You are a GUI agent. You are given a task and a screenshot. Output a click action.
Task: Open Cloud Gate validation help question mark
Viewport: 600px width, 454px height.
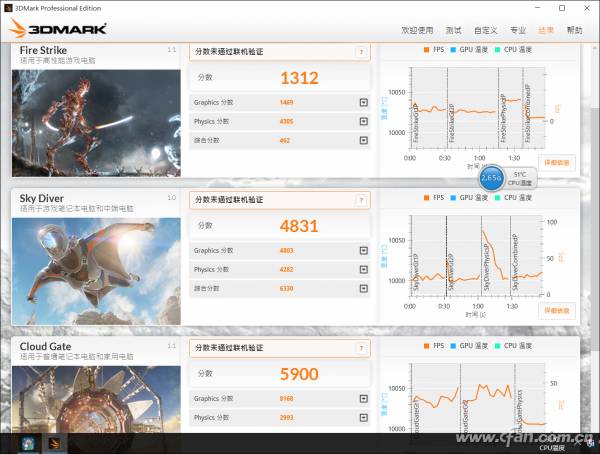coord(361,348)
